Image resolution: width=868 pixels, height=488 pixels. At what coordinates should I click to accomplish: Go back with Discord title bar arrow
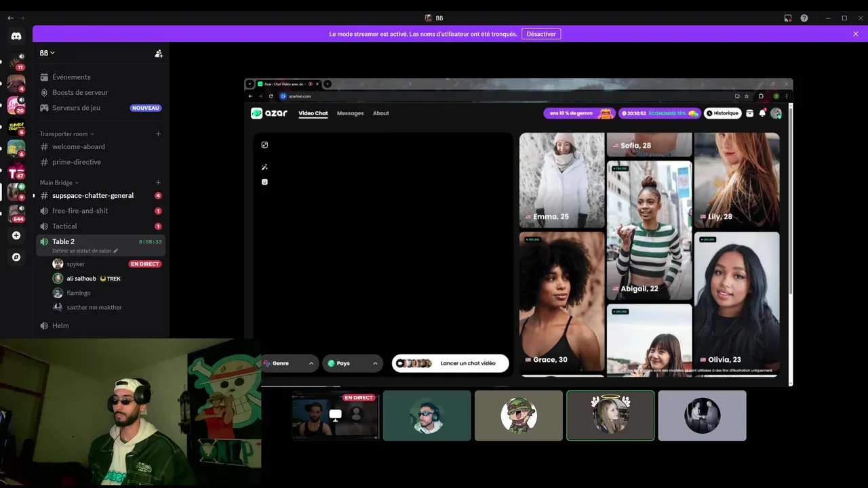[x=10, y=18]
